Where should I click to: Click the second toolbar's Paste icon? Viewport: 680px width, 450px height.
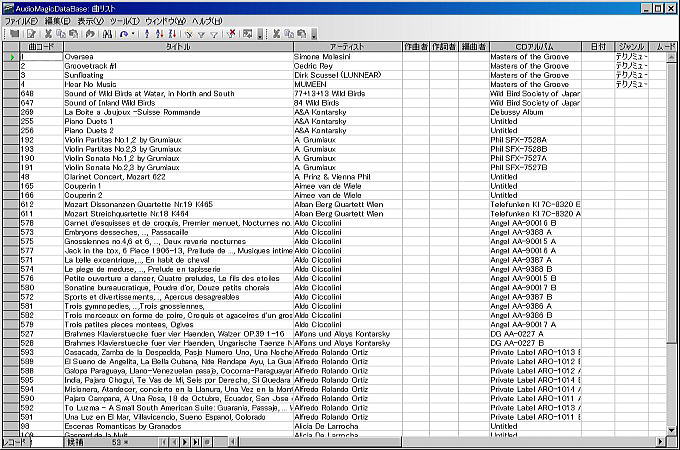(x=301, y=34)
